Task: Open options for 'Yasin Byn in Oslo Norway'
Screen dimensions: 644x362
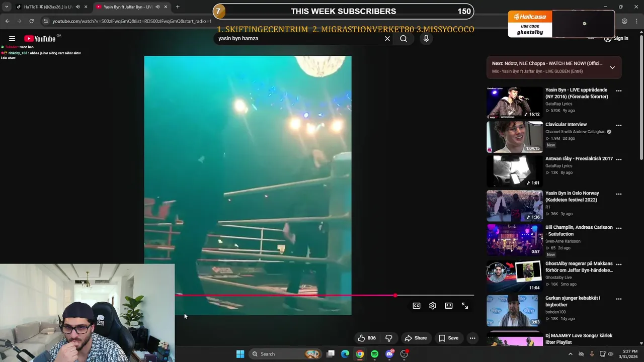Action: [x=619, y=194]
